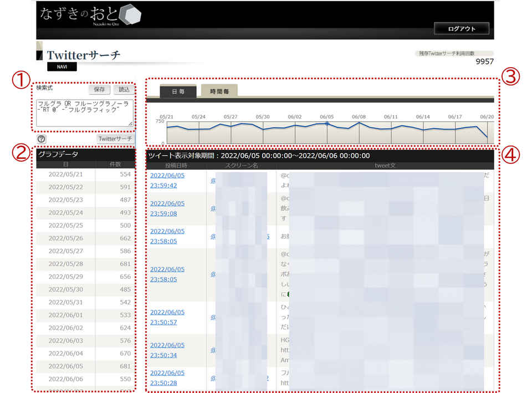Viewport: 532px width, 393px height.
Task: Open the NAVI menu
Action: 62,67
